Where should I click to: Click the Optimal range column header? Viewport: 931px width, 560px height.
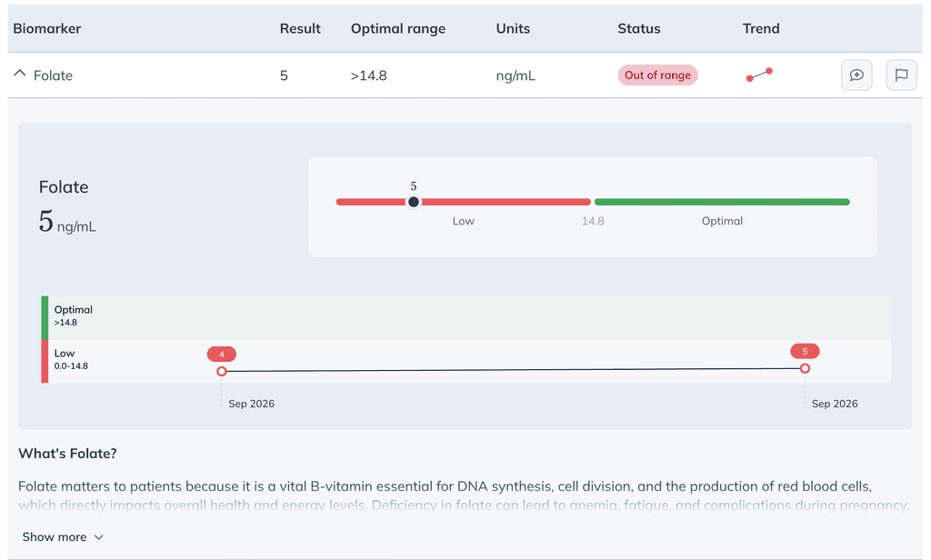(x=398, y=28)
